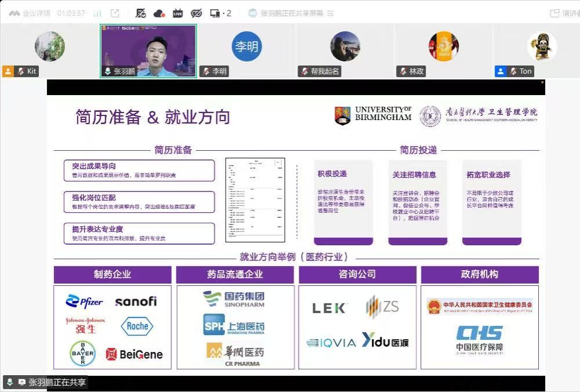Click the bottom 张羽鹏正在共享 label
This screenshot has height=392, width=580.
57,382
